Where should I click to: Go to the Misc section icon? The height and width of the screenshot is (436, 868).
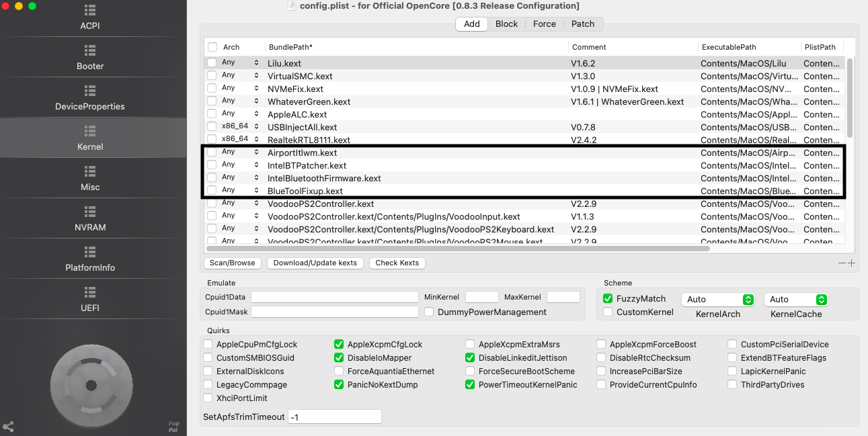(x=90, y=172)
